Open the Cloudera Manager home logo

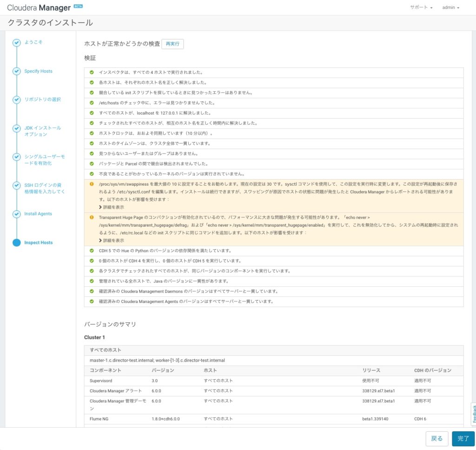click(39, 7)
